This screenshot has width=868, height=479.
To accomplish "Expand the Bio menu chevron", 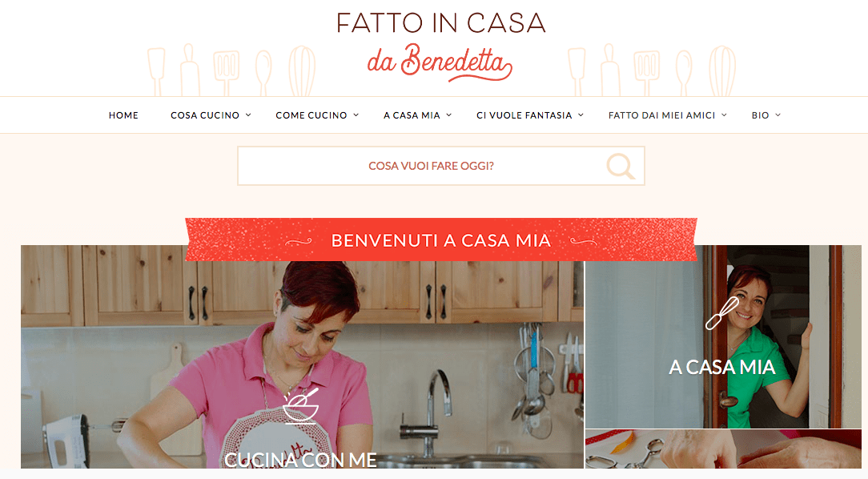I will (x=778, y=115).
